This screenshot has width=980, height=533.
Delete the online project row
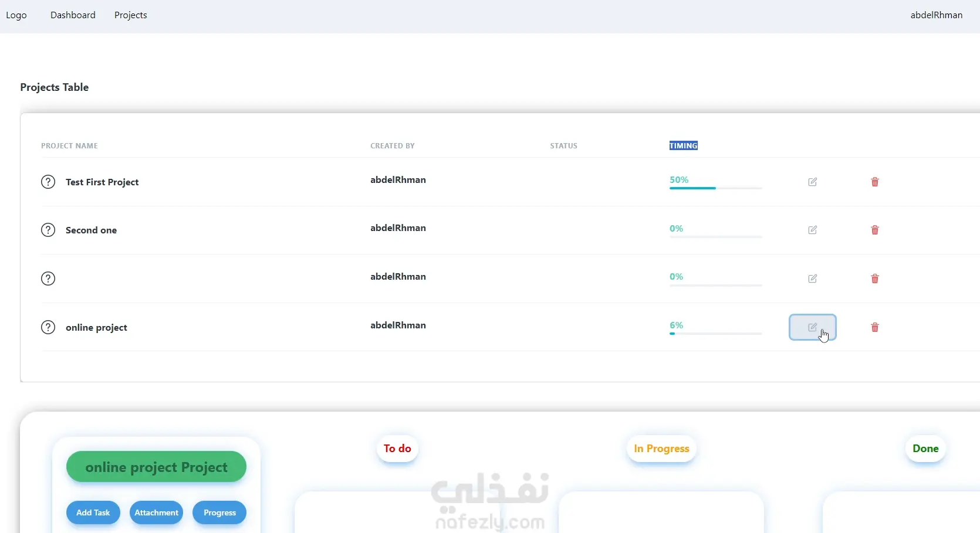875,327
